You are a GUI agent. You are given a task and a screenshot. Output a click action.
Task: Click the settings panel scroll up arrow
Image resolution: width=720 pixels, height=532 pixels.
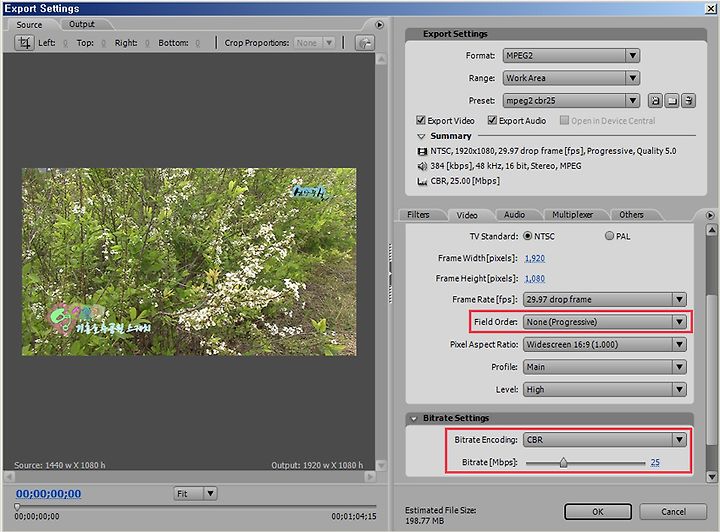[x=712, y=229]
